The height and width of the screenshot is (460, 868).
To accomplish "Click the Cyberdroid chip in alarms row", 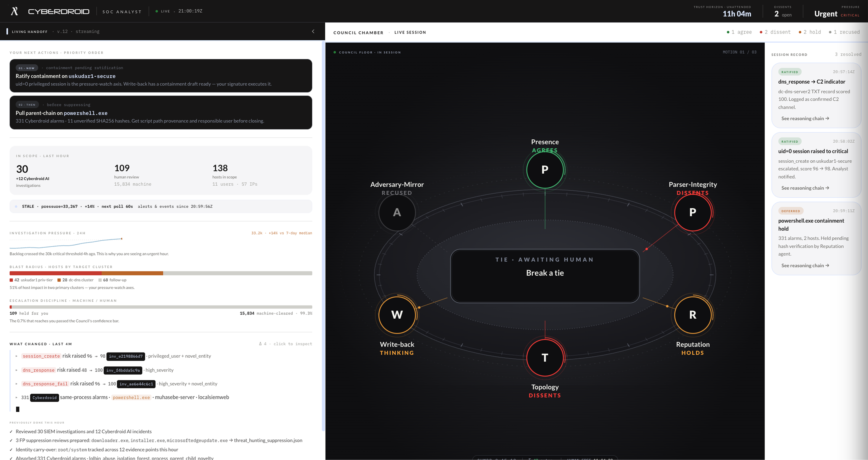I will tap(44, 398).
